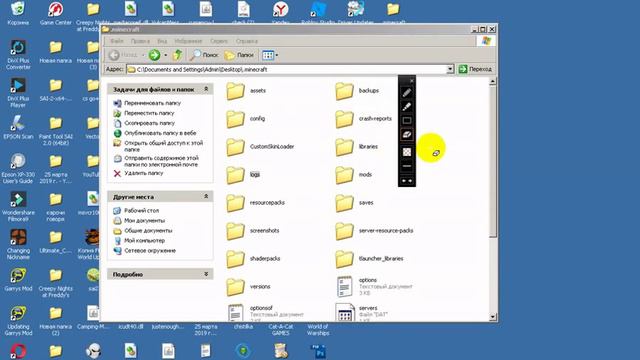Select the eraser tool in drawing toolbar
The image size is (640, 360).
(407, 135)
